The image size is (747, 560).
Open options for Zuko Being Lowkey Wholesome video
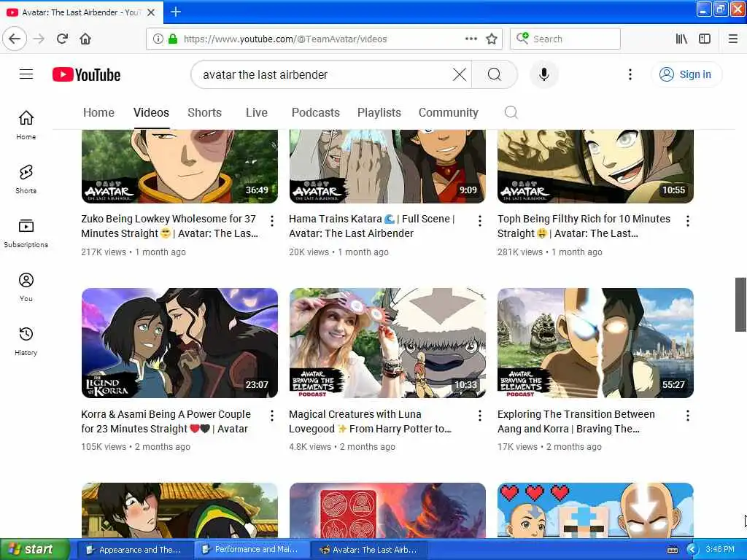271,220
